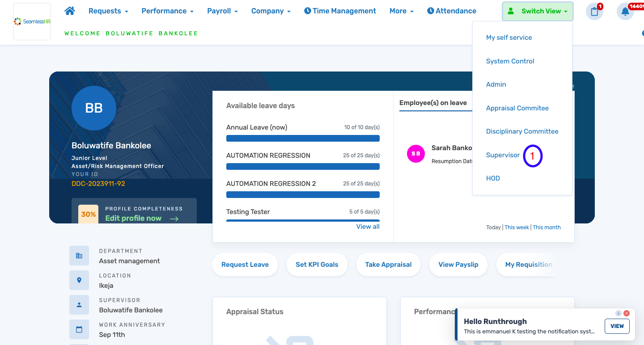The height and width of the screenshot is (345, 644).
Task: Click the info icon on the Hello Runthrough toast
Action: point(619,313)
